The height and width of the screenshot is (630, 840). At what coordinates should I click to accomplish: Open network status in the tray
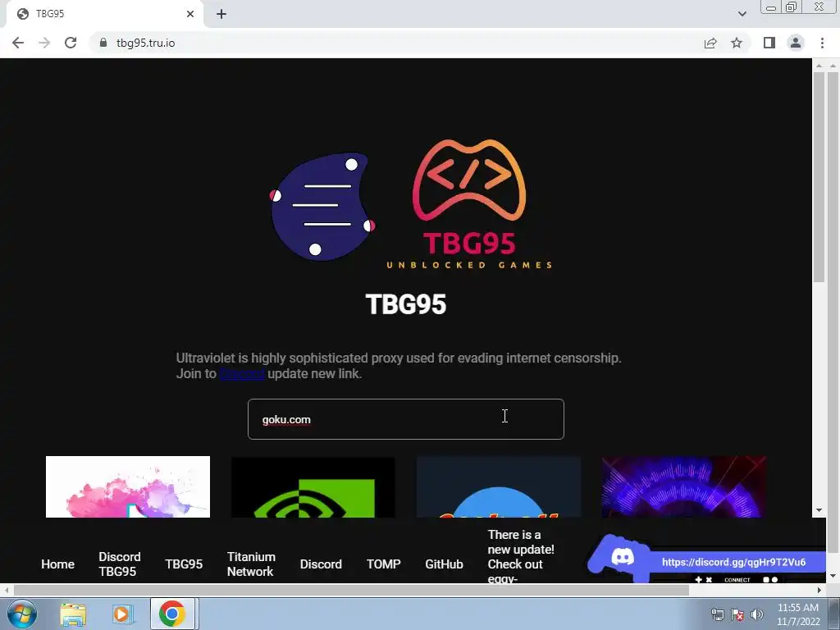click(x=717, y=614)
